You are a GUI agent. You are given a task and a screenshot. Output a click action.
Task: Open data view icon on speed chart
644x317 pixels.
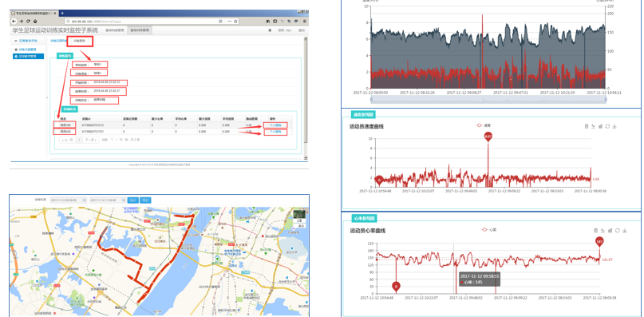coord(587,126)
